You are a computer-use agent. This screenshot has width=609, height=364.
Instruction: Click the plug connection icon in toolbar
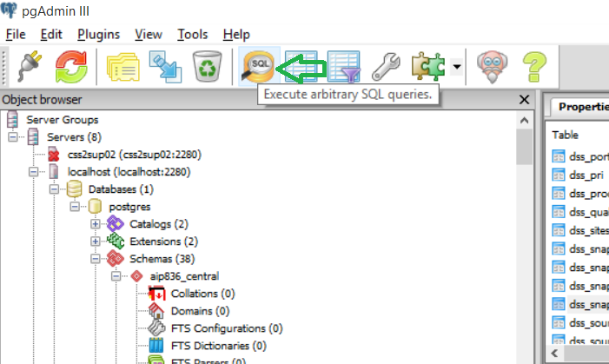coord(28,66)
